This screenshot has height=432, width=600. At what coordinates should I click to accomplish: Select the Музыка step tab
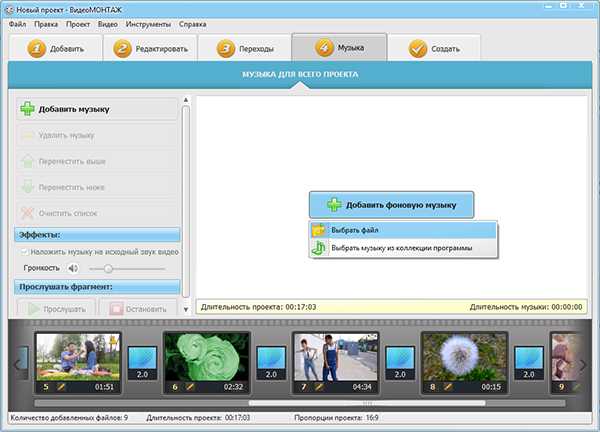[339, 47]
